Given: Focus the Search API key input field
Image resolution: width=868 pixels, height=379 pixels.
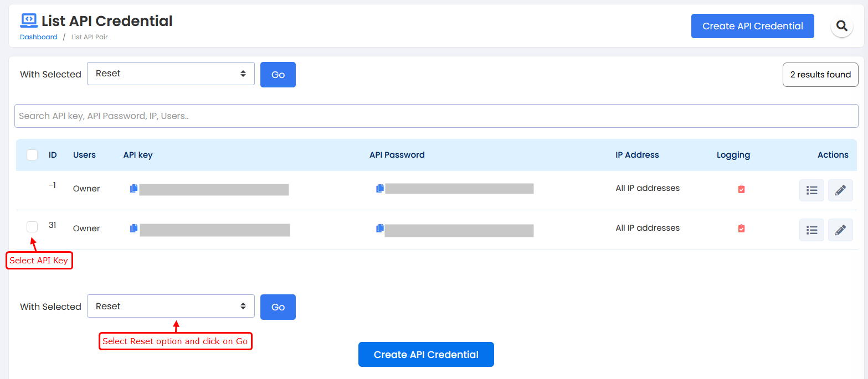Looking at the screenshot, I should coord(436,116).
